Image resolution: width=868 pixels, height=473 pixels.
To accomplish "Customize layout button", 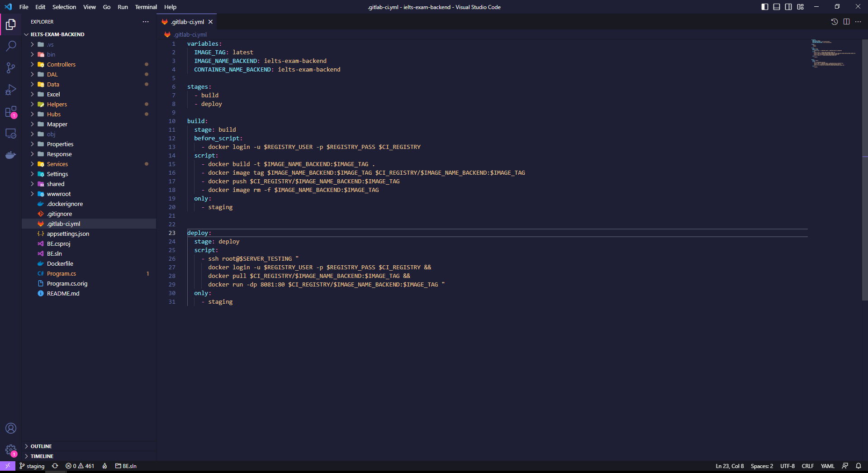I will point(801,7).
